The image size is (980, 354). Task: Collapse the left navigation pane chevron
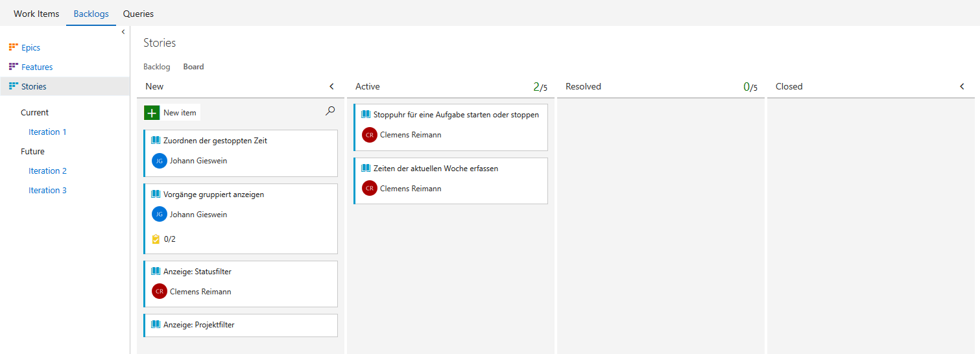pyautogui.click(x=123, y=32)
